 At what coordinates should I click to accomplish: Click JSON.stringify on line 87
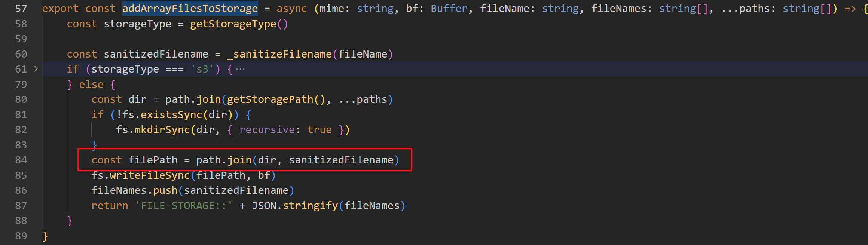294,206
